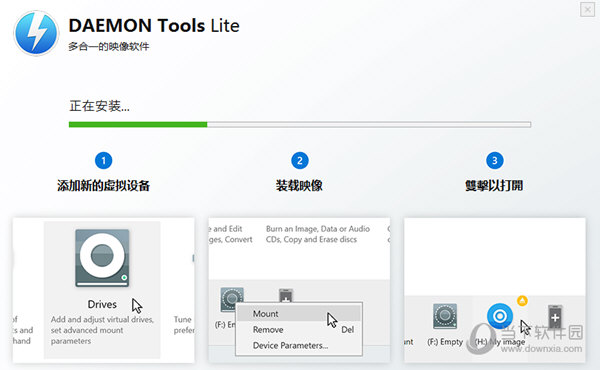Image resolution: width=600 pixels, height=370 pixels.
Task: Click the 'DAEMON Tools Lite' title text
Action: (x=154, y=26)
